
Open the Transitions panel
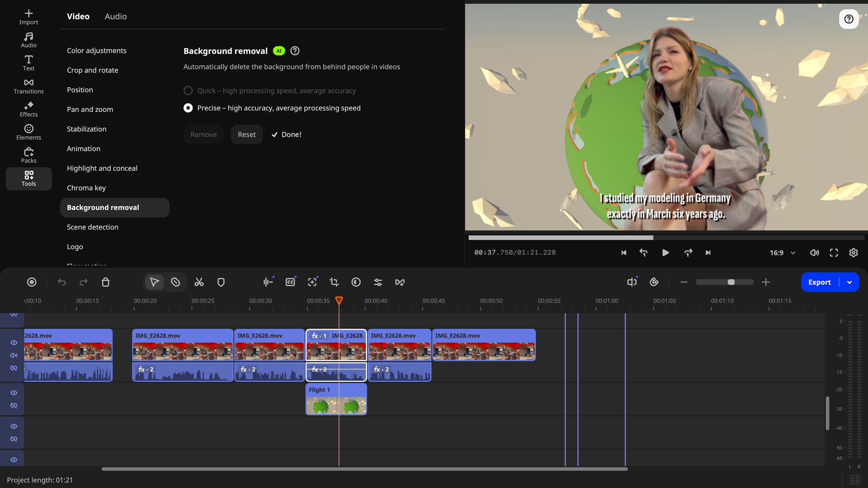(x=29, y=86)
